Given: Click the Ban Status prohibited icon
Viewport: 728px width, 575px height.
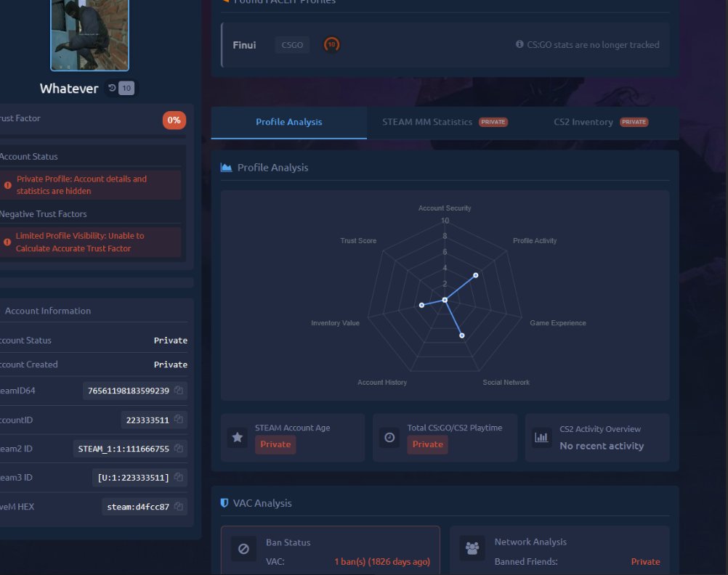Looking at the screenshot, I should (243, 549).
